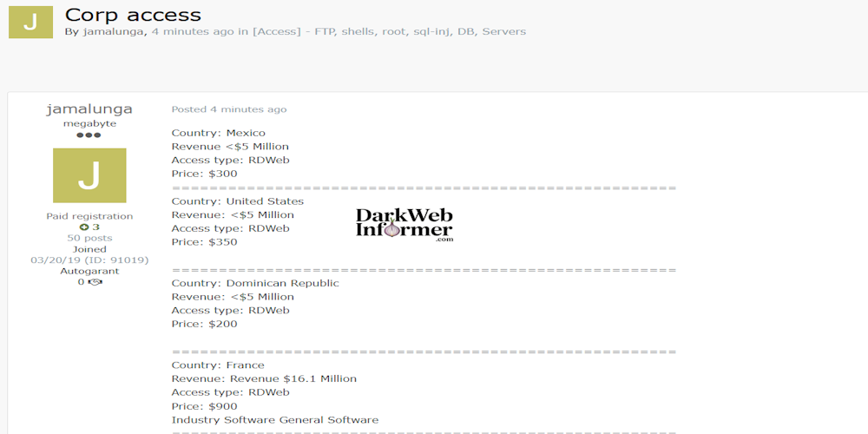868x434 pixels.
Task: Open the "Posted 4 minutes ago" permalink
Action: click(x=229, y=109)
